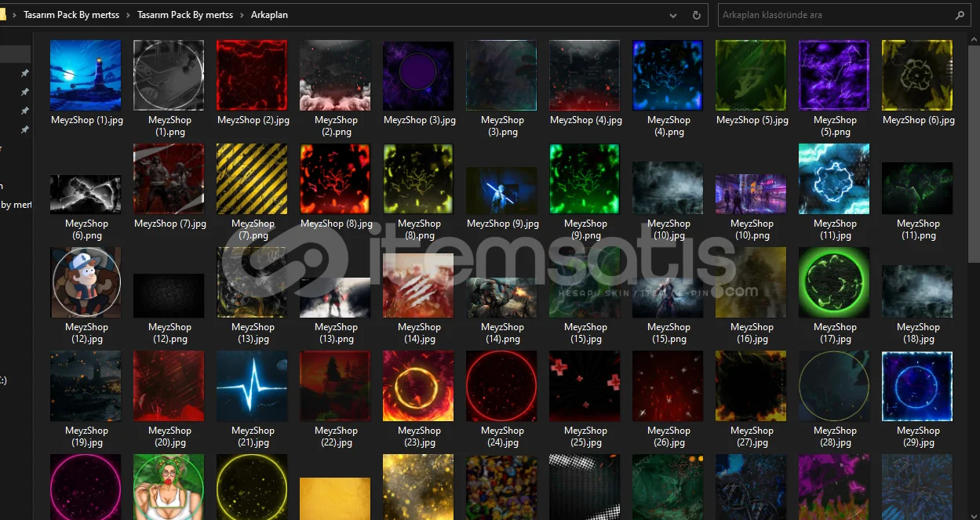The height and width of the screenshot is (520, 980).
Task: Select purple lightning thumbnail MeyzShop (5).png
Action: (834, 76)
